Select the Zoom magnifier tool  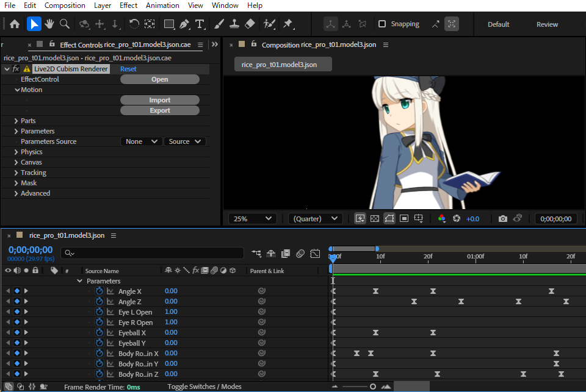pyautogui.click(x=65, y=24)
